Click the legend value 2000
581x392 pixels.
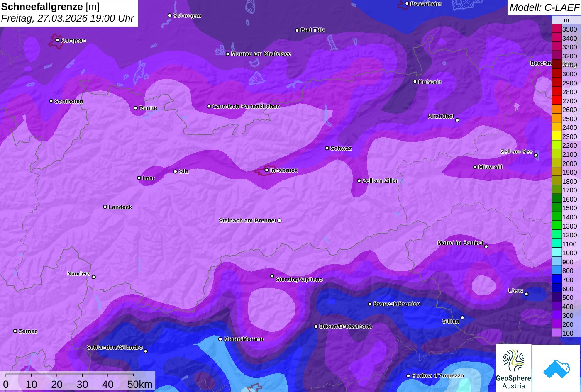tap(570, 163)
